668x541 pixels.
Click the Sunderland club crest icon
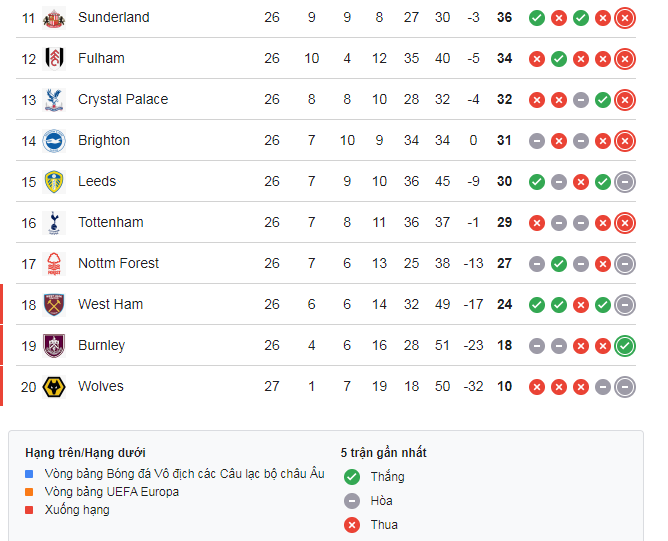point(54,18)
